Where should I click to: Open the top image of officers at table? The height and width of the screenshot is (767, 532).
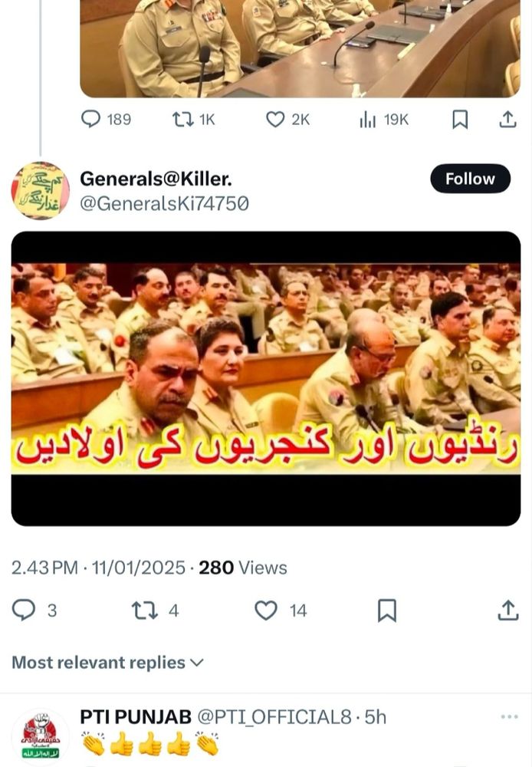pyautogui.click(x=300, y=48)
